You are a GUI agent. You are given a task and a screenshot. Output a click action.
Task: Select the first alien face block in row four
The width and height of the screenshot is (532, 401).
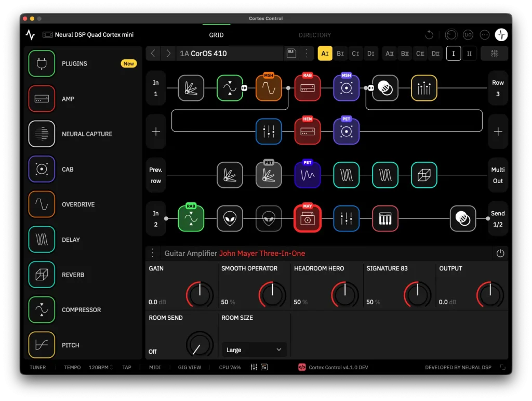click(x=230, y=218)
